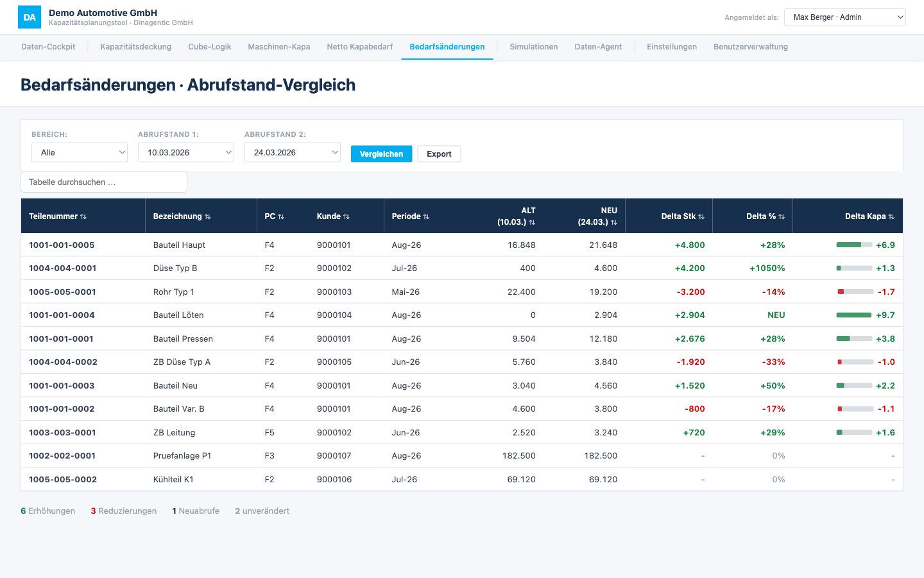Click the Vergleichen button
Screen dimensions: 924x578
[381, 154]
